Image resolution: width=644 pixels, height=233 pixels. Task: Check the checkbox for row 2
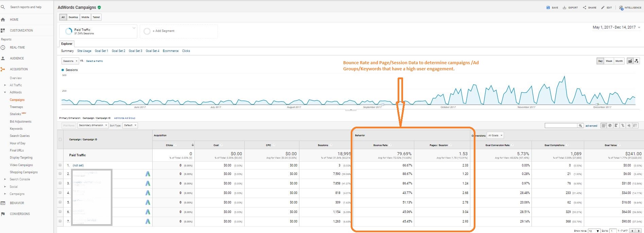click(x=60, y=174)
